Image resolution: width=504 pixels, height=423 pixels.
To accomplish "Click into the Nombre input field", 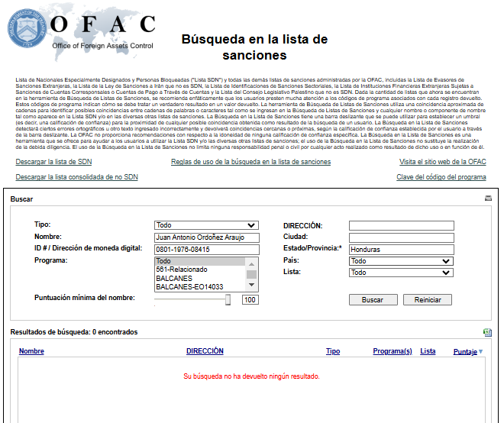I will click(206, 237).
